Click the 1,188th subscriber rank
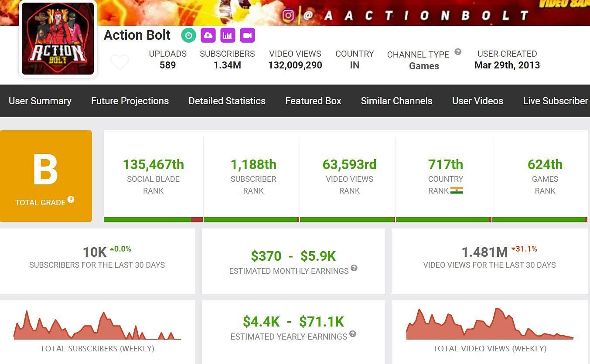 tap(253, 165)
